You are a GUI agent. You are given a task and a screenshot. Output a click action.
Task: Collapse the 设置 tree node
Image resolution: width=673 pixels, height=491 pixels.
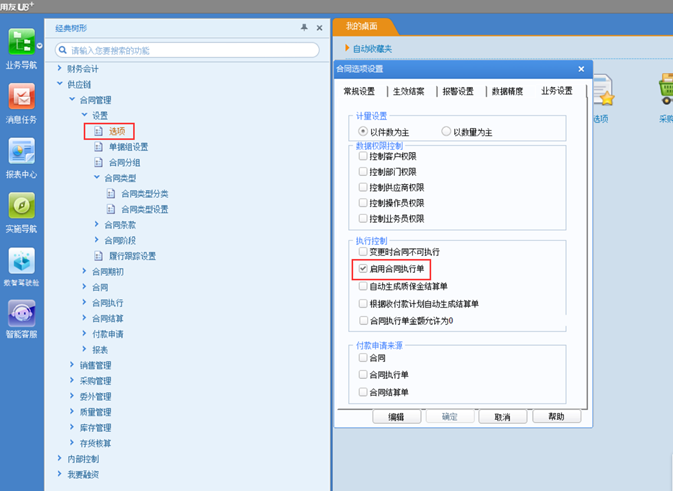(85, 115)
